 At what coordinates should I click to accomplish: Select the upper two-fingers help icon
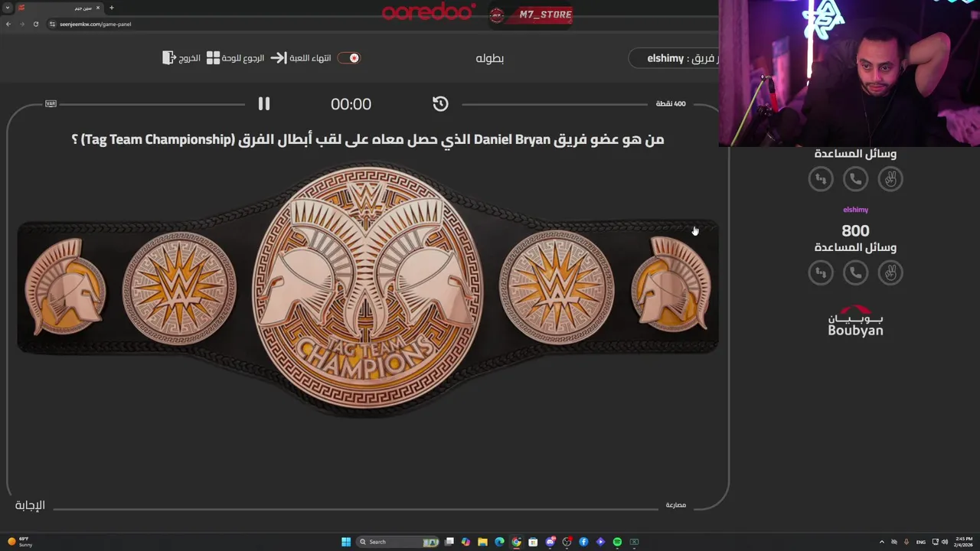pos(890,179)
